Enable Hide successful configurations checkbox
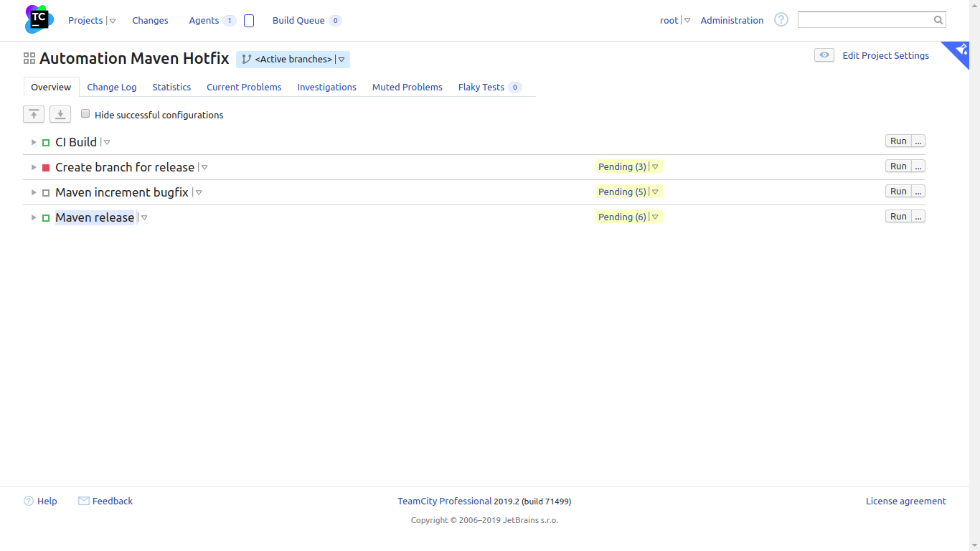Screen dimensions: 980x551 [x=85, y=114]
